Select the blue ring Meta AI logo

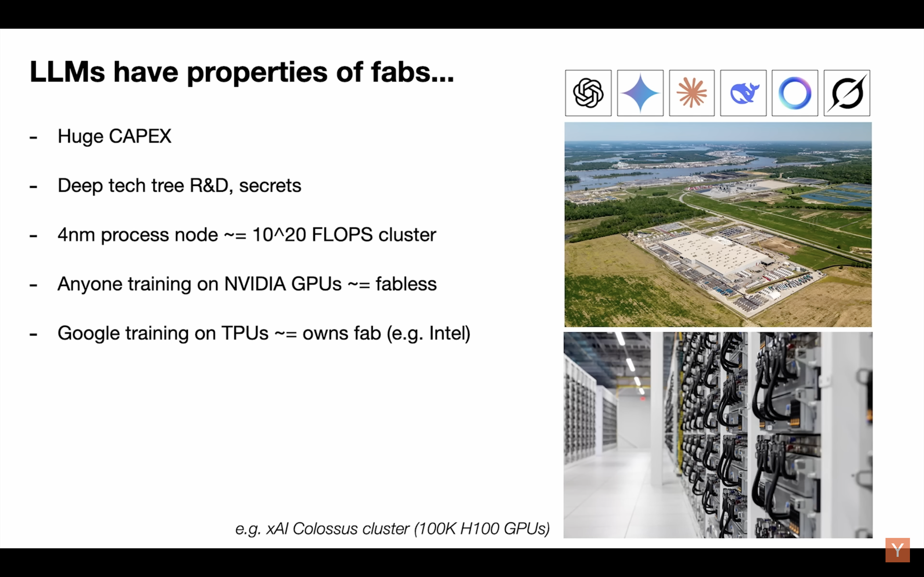[794, 93]
